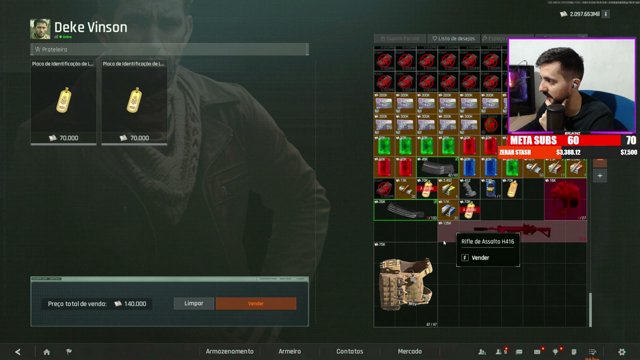This screenshot has height=360, width=640.
Task: Select the green canister beside blue canisters
Action: [511, 168]
